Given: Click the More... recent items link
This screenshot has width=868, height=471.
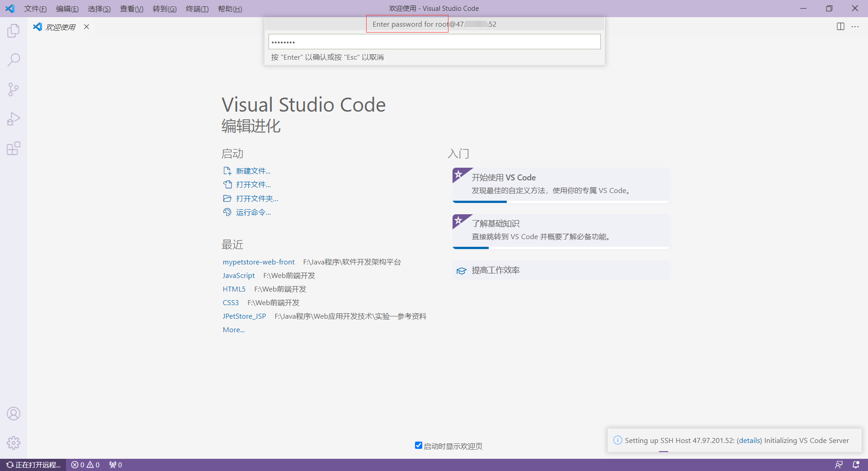Looking at the screenshot, I should pyautogui.click(x=234, y=330).
